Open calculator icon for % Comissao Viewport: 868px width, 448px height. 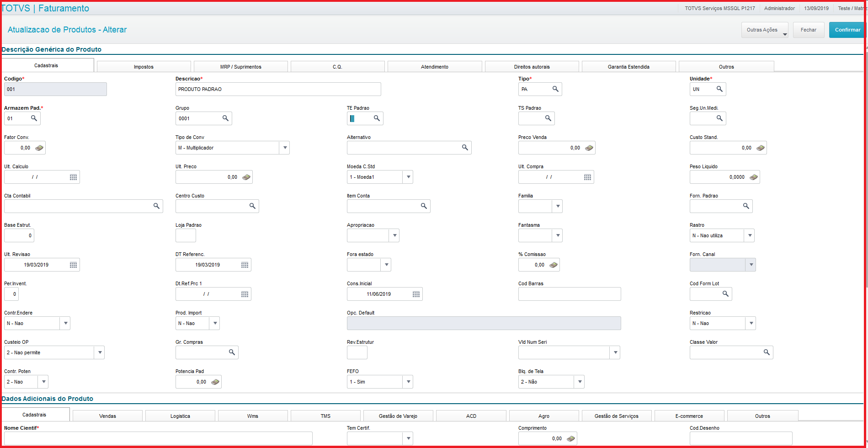pyautogui.click(x=554, y=265)
